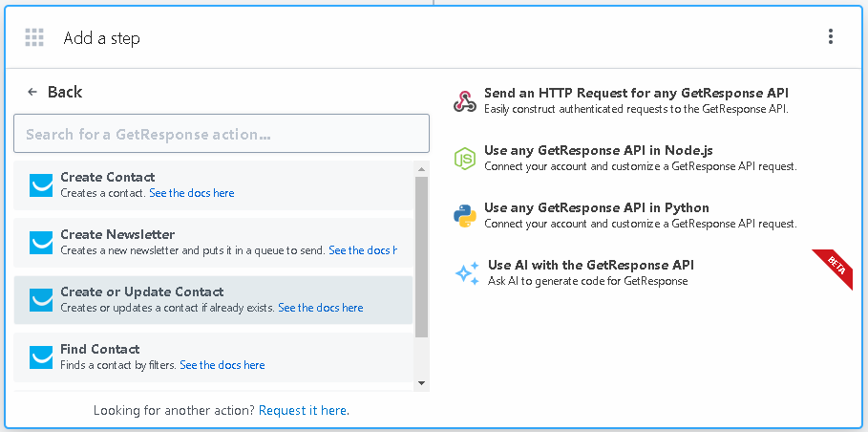Click the grid drag handle icon beside Add a step
The image size is (868, 432).
(34, 37)
